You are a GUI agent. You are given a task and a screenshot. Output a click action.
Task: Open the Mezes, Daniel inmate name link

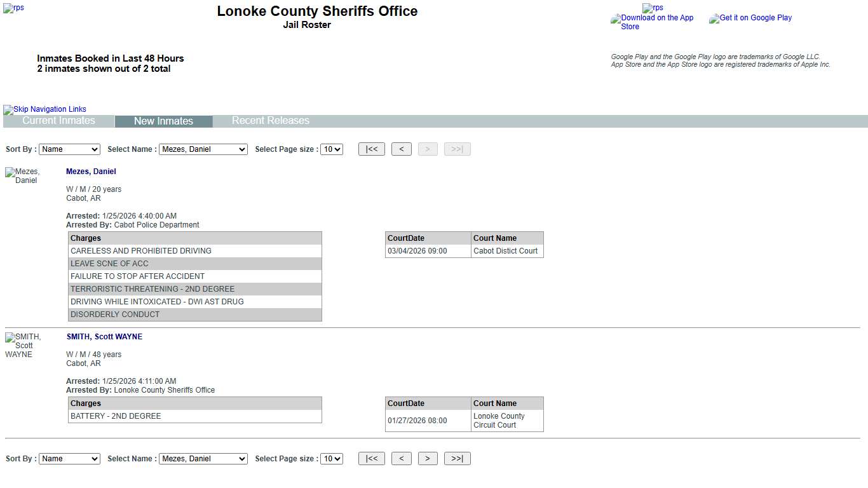click(x=91, y=172)
